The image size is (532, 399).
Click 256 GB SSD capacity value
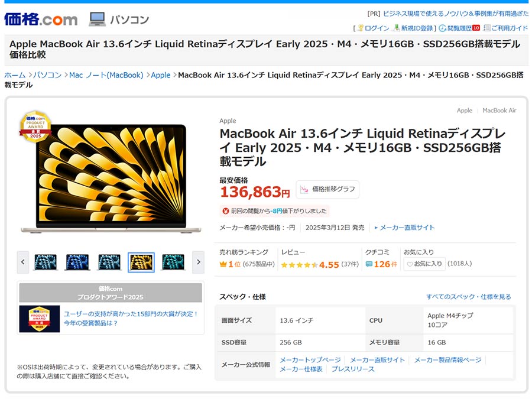(290, 342)
